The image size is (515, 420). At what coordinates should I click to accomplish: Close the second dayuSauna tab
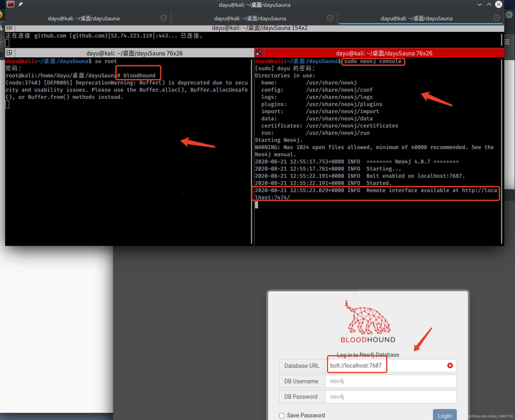coord(330,18)
